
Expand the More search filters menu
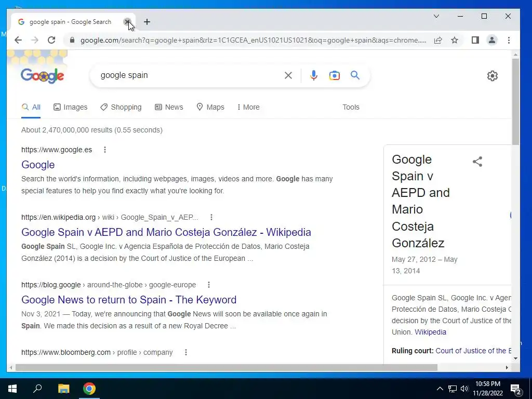pyautogui.click(x=248, y=107)
